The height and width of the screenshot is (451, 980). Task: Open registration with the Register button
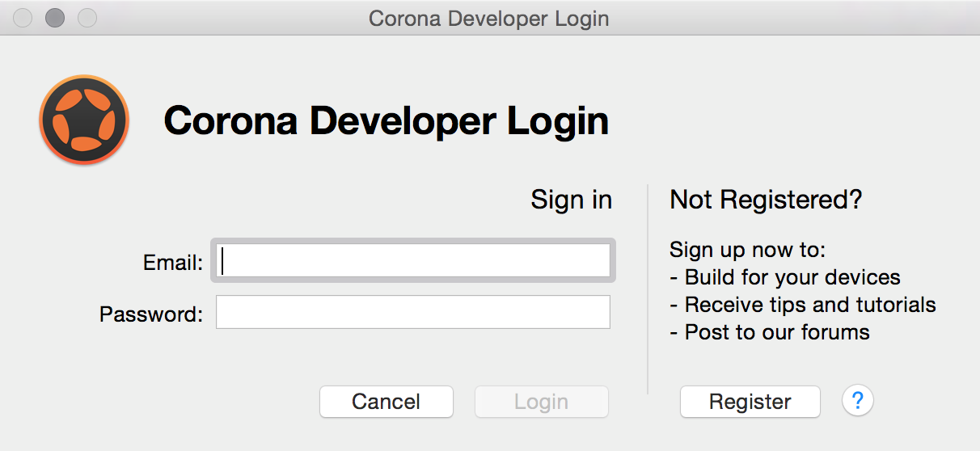[750, 402]
